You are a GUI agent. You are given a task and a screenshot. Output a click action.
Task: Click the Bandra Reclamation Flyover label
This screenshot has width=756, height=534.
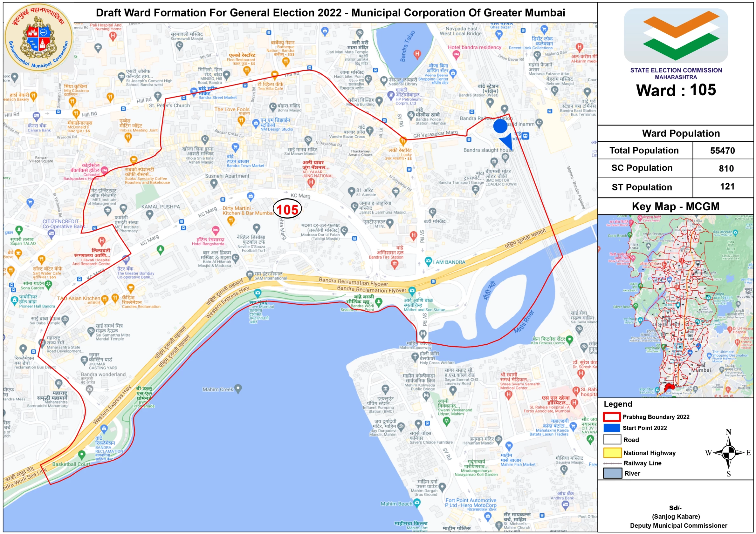(353, 282)
